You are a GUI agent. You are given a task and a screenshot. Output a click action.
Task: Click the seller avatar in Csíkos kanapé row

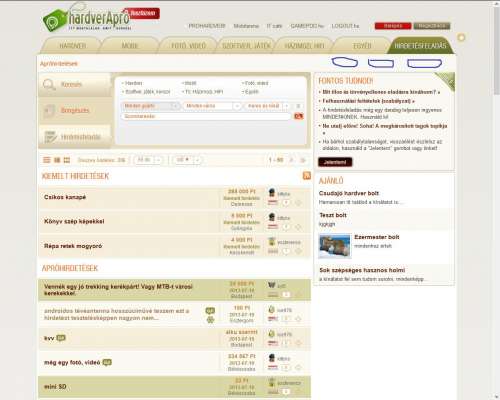pos(272,193)
